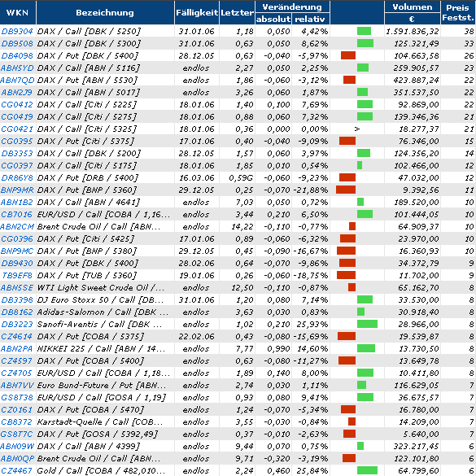Open WKN link DB9508
The height and width of the screenshot is (476, 476).
pos(17,43)
